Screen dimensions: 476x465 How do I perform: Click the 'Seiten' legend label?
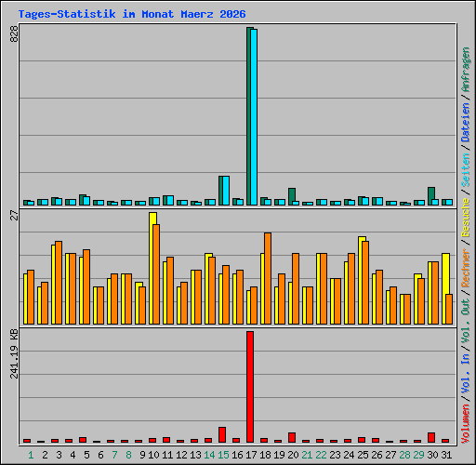tap(466, 169)
